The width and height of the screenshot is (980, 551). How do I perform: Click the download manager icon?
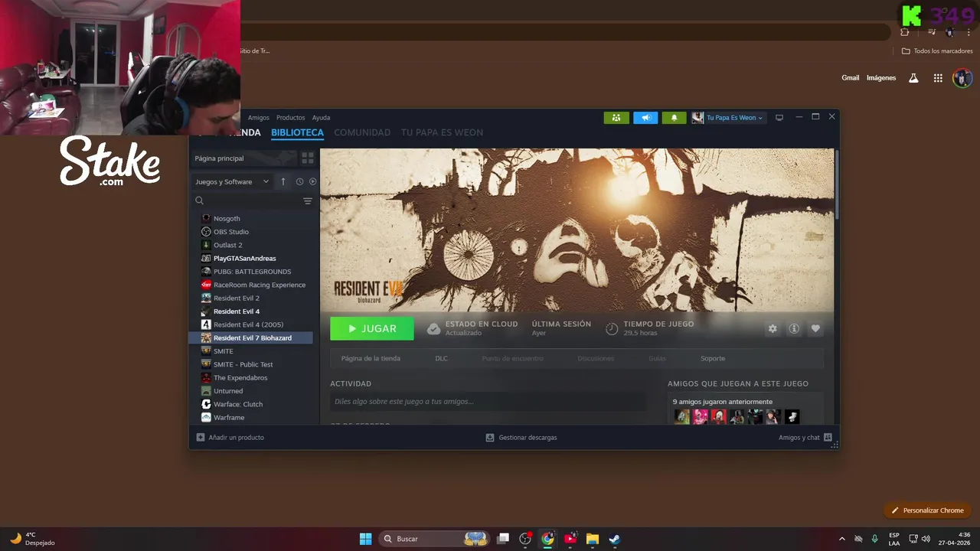[490, 438]
